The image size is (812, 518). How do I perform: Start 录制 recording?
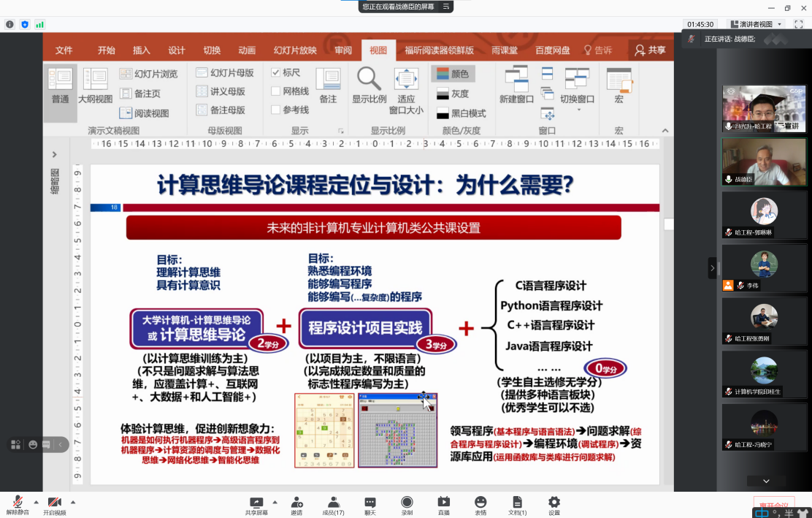407,502
